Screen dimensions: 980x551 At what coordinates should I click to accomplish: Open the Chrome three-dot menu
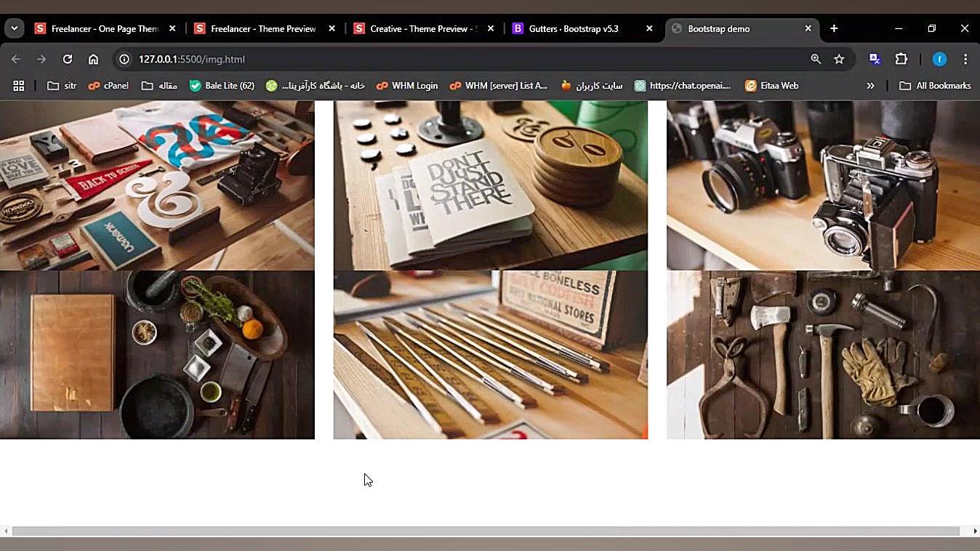[965, 59]
